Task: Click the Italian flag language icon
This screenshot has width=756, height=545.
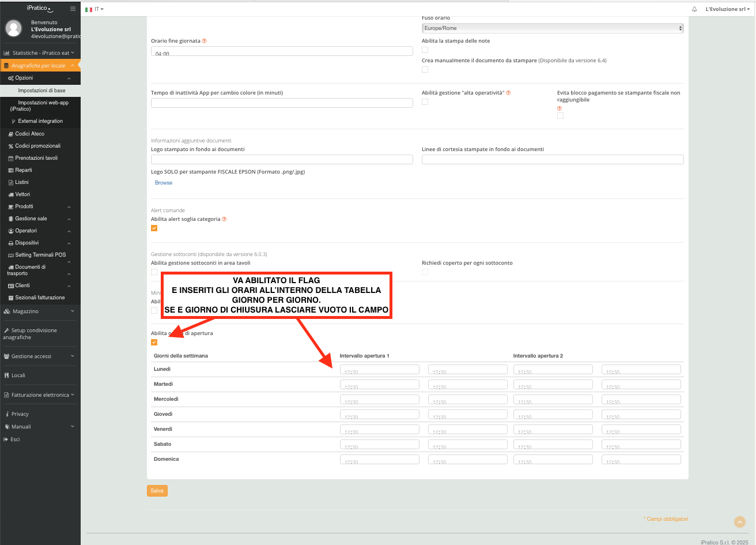Action: click(x=89, y=9)
